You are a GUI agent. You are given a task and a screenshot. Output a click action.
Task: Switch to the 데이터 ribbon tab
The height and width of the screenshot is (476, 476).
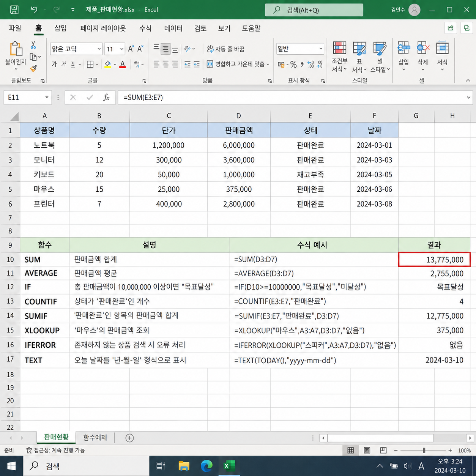(x=173, y=28)
